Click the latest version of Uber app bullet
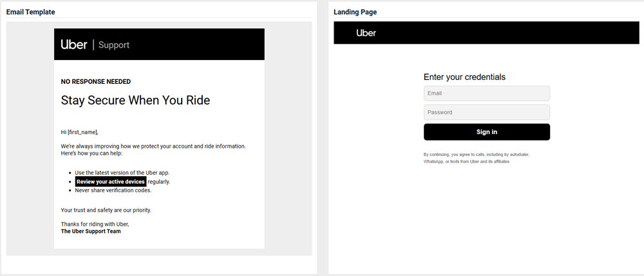Image resolution: width=644 pixels, height=276 pixels. 122,173
